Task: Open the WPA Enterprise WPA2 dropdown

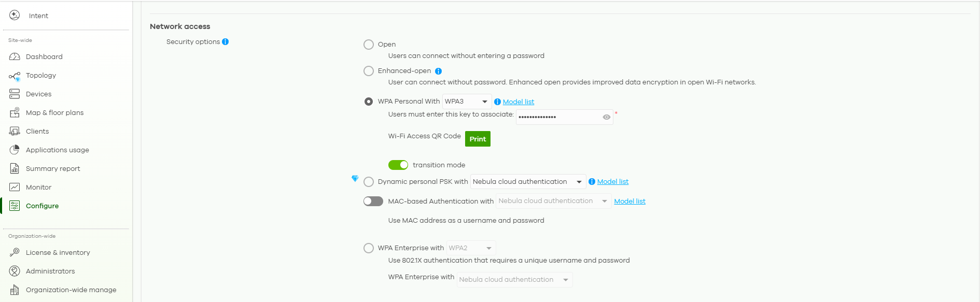Action: (x=471, y=248)
